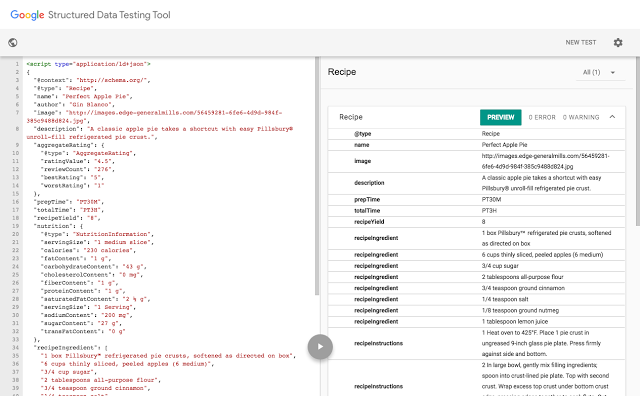Select the prepTime property row
The height and width of the screenshot is (396, 640).
(477, 200)
